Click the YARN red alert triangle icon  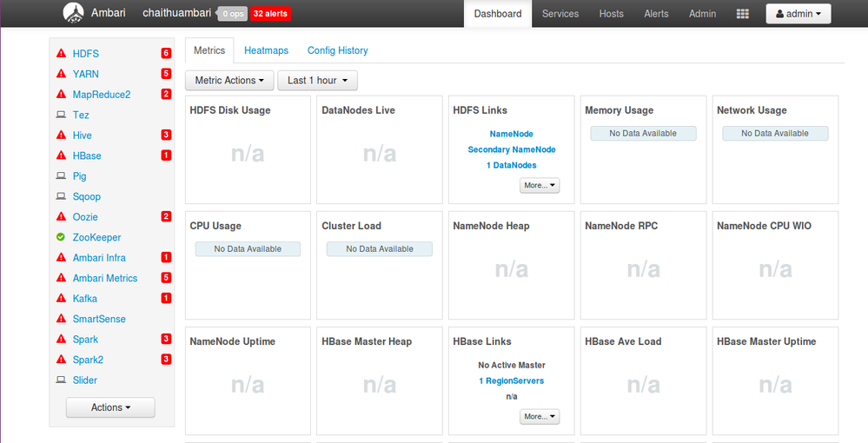62,74
